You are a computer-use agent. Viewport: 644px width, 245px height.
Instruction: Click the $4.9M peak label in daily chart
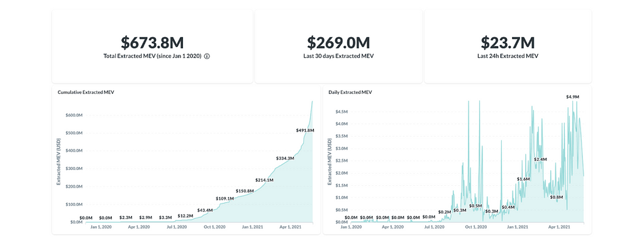click(572, 96)
